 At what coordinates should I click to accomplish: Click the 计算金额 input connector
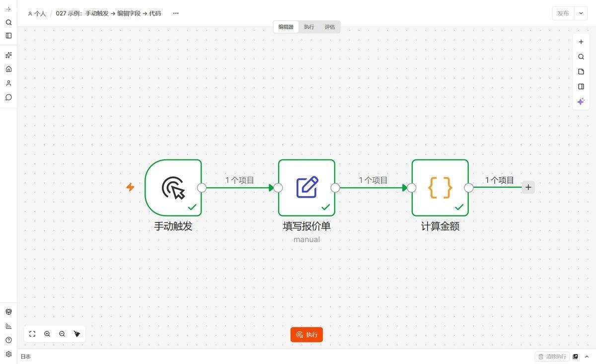pos(412,188)
